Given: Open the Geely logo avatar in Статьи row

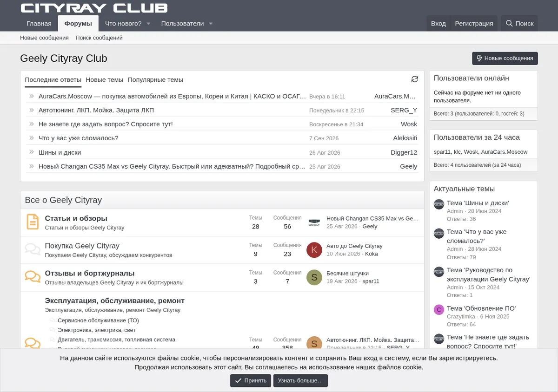Looking at the screenshot, I should [x=314, y=222].
